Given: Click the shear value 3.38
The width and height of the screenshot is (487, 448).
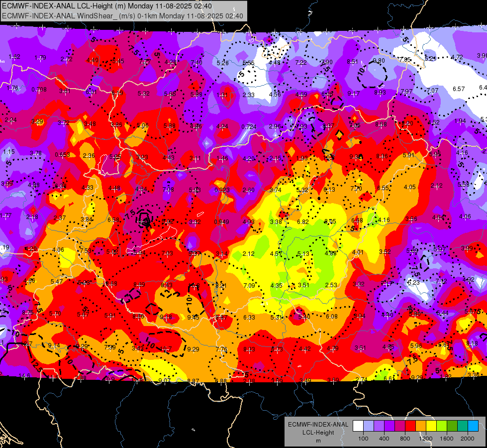Looking at the screenshot, I should (276, 222).
